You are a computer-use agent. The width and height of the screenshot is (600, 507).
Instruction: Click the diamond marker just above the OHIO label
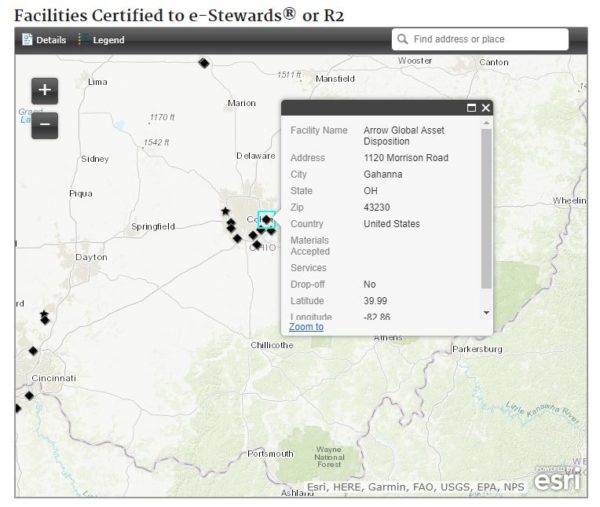(x=257, y=244)
